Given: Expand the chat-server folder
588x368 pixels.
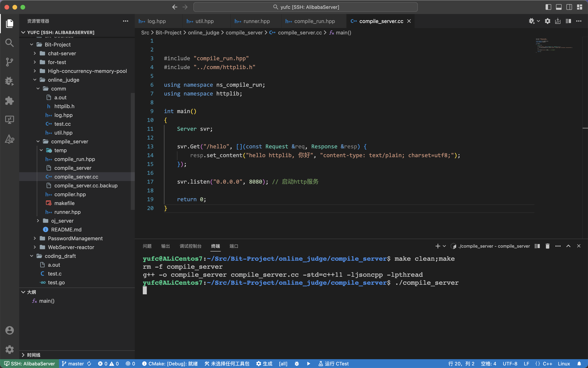Looking at the screenshot, I should tap(35, 53).
